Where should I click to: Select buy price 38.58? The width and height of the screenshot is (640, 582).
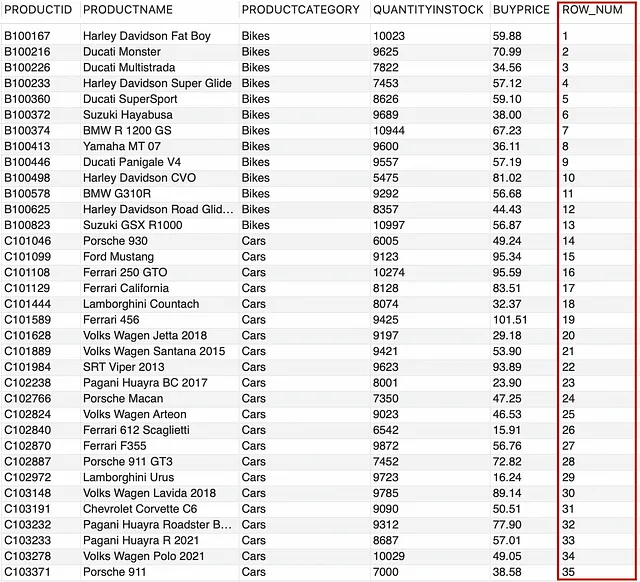pyautogui.click(x=507, y=572)
